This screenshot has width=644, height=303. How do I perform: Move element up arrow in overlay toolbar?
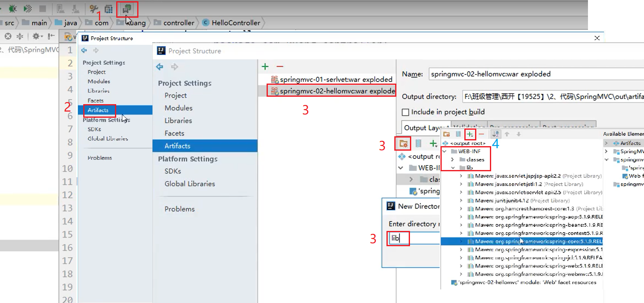point(507,134)
